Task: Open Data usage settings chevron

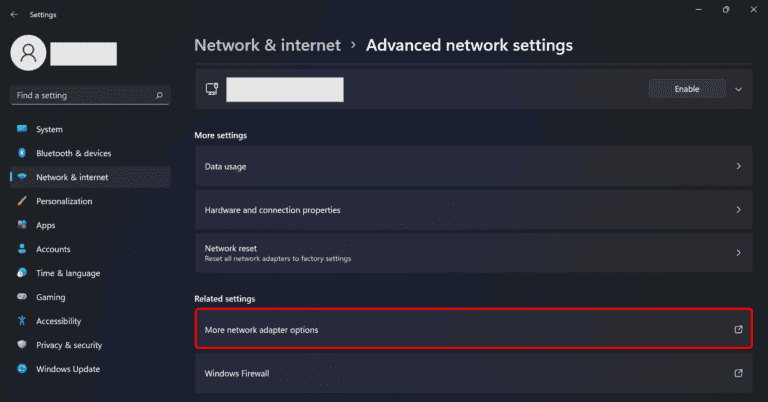Action: (x=738, y=166)
